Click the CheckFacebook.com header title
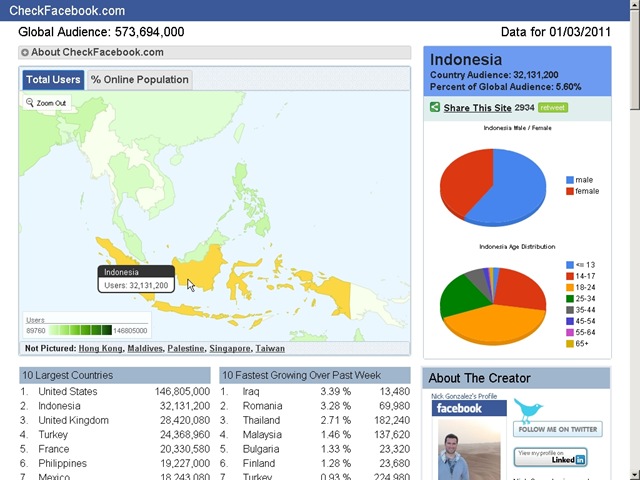The image size is (640, 480). tap(67, 11)
